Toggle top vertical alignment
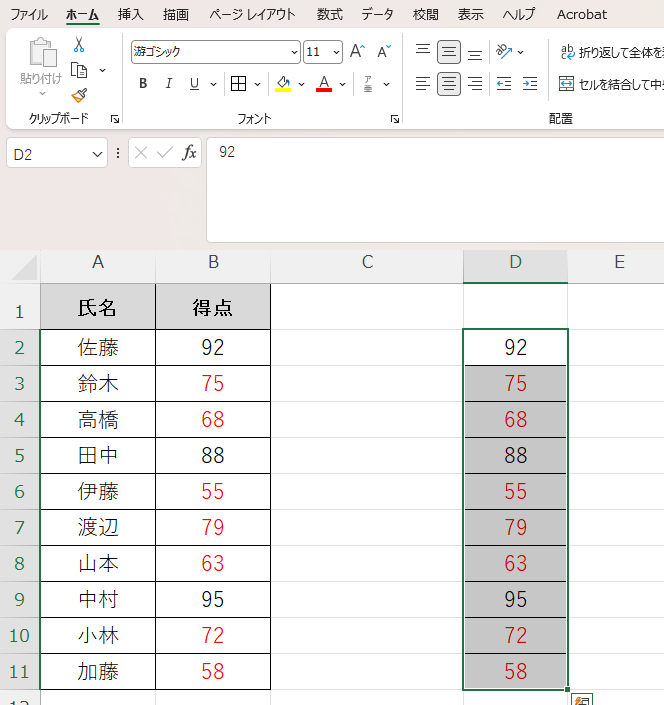The width and height of the screenshot is (664, 705). (423, 51)
